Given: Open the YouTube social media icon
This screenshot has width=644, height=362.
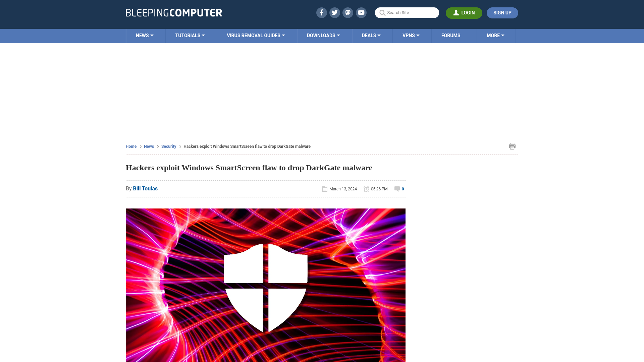Looking at the screenshot, I should [361, 12].
